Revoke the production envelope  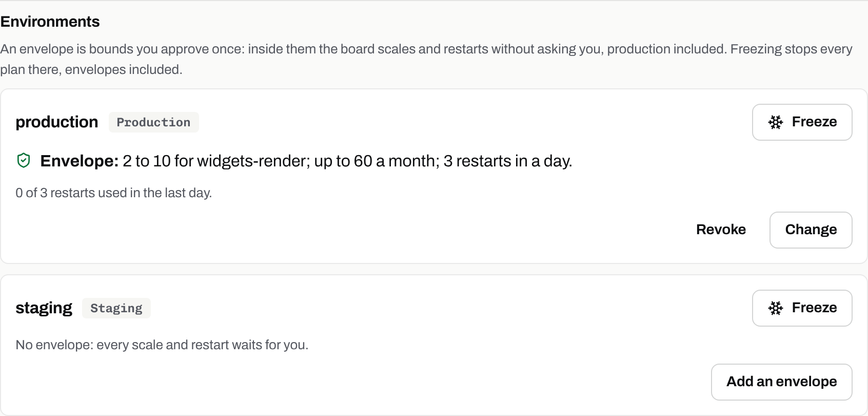point(721,230)
